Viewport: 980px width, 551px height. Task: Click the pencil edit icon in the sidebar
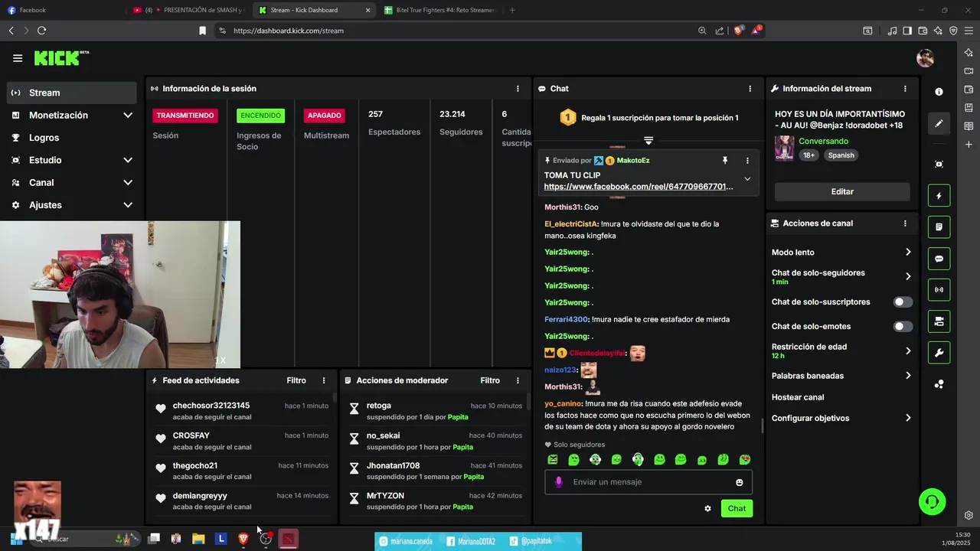click(x=939, y=123)
